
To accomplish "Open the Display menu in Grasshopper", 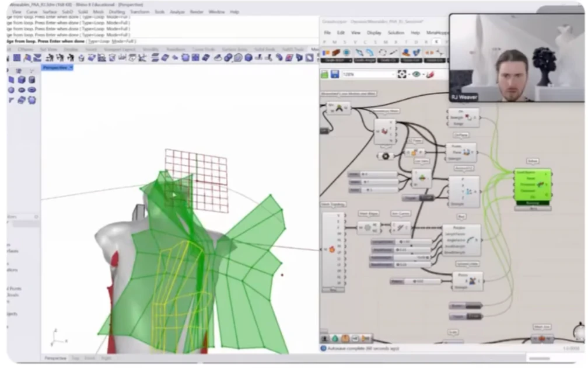I will pos(373,33).
